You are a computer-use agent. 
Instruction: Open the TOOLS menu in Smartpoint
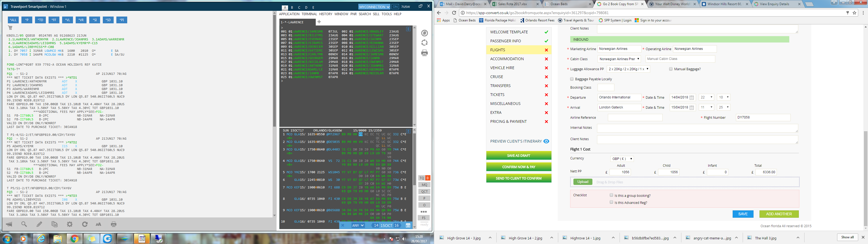[387, 14]
